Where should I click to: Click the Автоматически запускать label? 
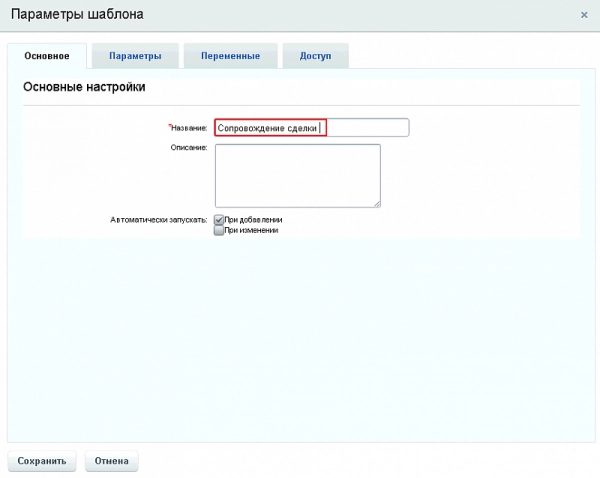pos(158,220)
